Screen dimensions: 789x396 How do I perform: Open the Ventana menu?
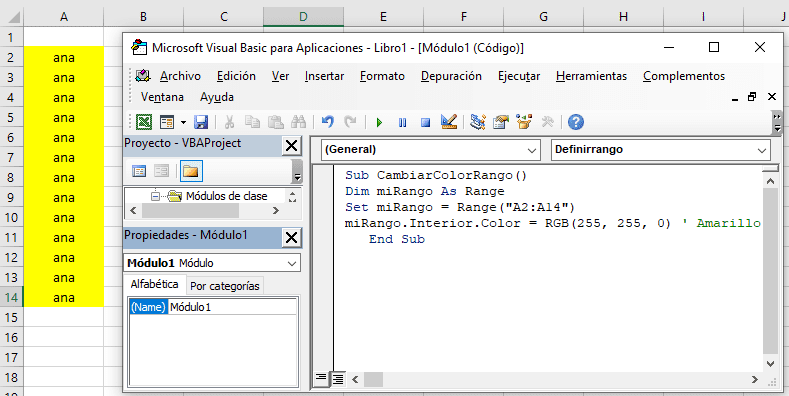[162, 97]
